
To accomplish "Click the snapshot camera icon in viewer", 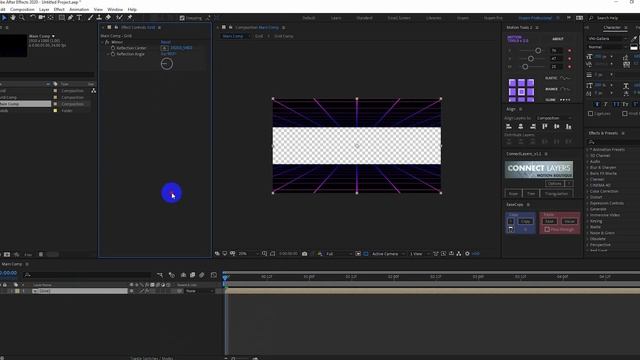I will 304,254.
